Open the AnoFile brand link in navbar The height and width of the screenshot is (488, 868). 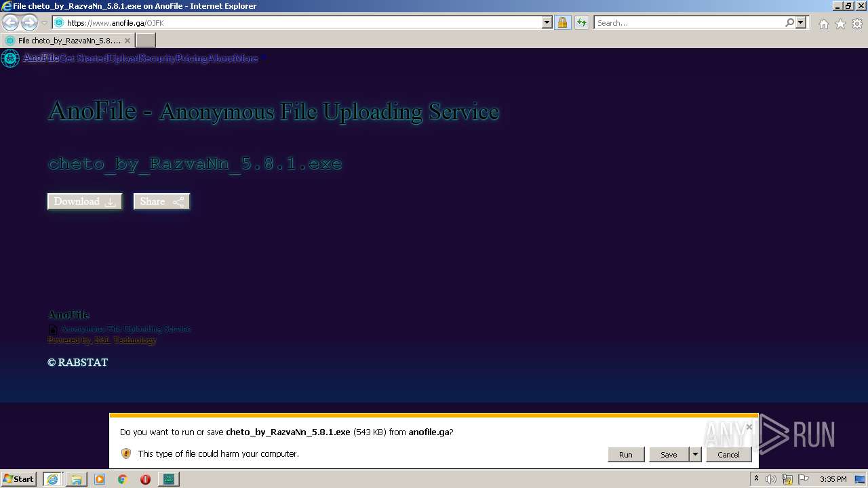41,58
